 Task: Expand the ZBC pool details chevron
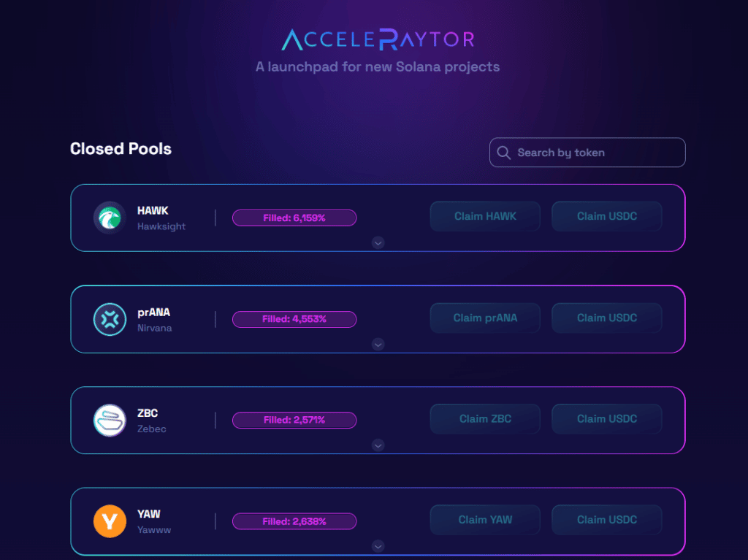point(378,445)
